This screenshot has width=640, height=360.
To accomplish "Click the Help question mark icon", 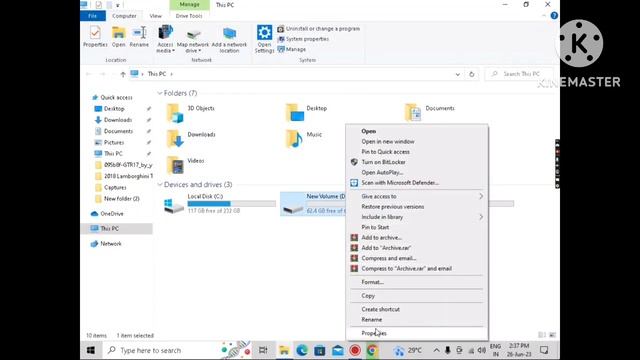I will tap(554, 16).
